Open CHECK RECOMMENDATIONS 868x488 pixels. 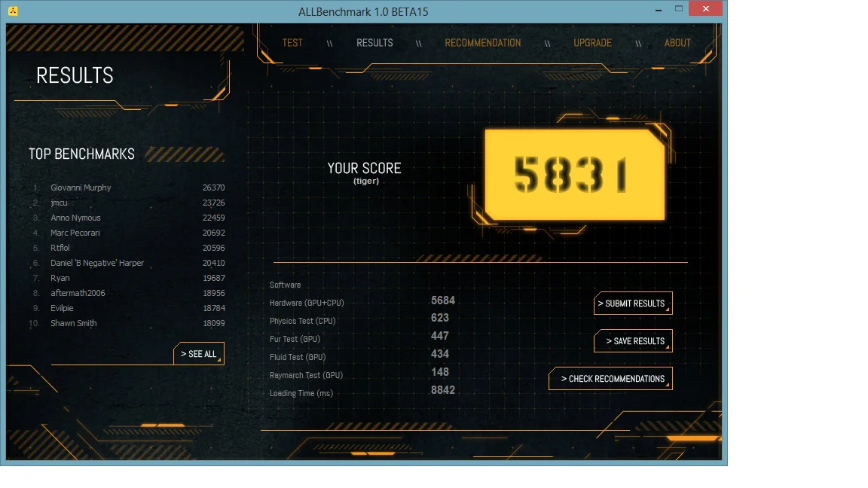click(610, 379)
